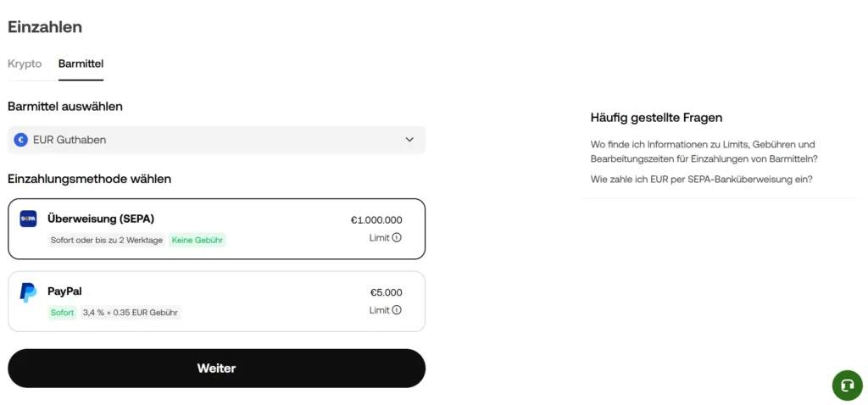Click the EUR currency coin icon
This screenshot has height=405, width=868.
click(21, 140)
